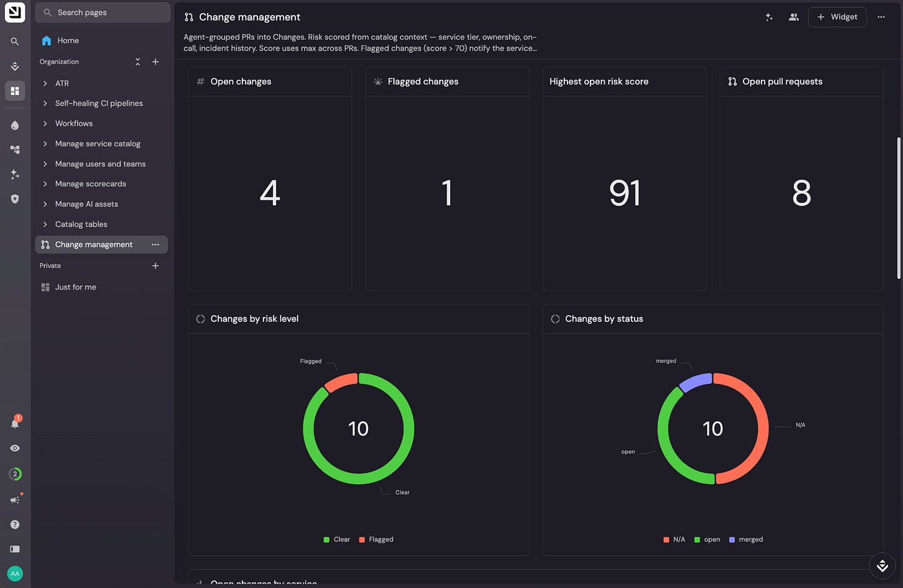Image resolution: width=903 pixels, height=588 pixels.
Task: Open the notifications bell icon
Action: click(x=15, y=423)
